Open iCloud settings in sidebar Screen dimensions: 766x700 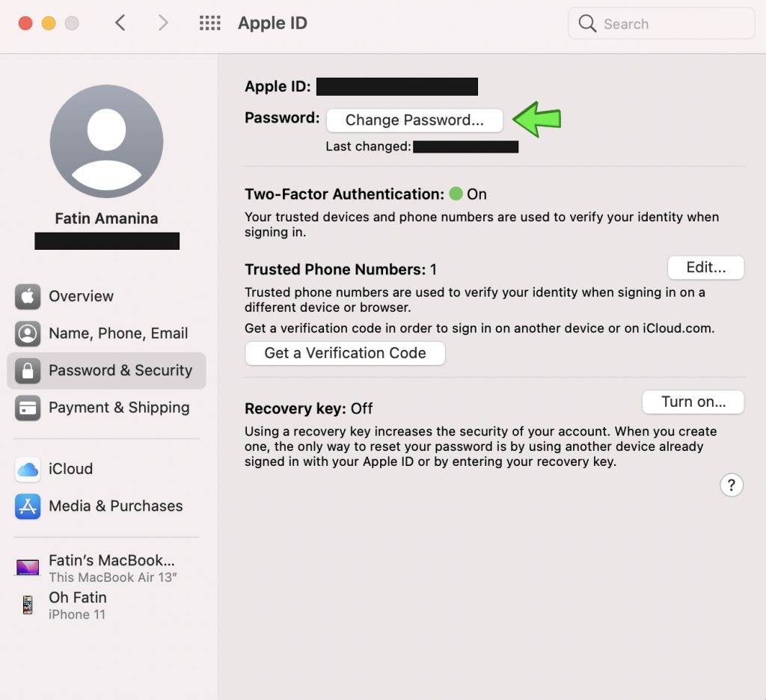tap(106, 469)
